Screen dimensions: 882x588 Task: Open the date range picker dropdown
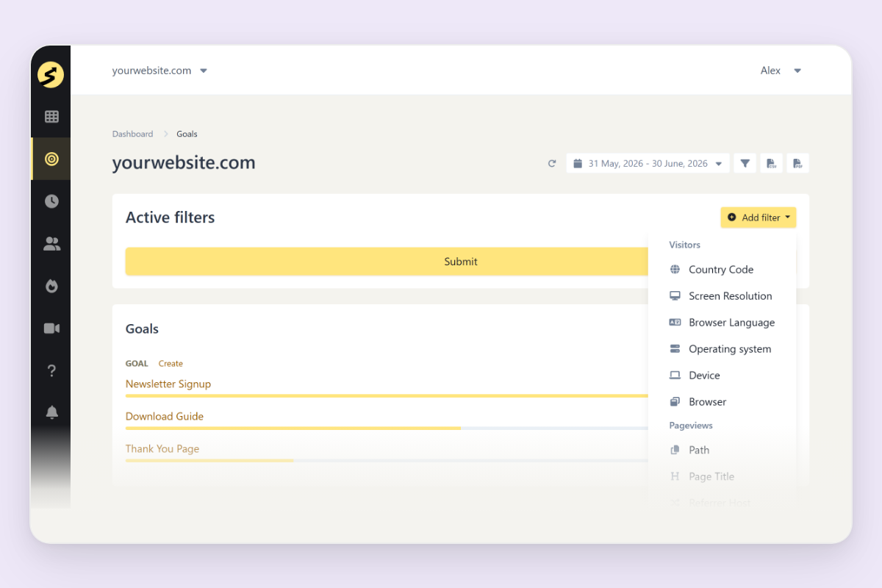pos(648,163)
